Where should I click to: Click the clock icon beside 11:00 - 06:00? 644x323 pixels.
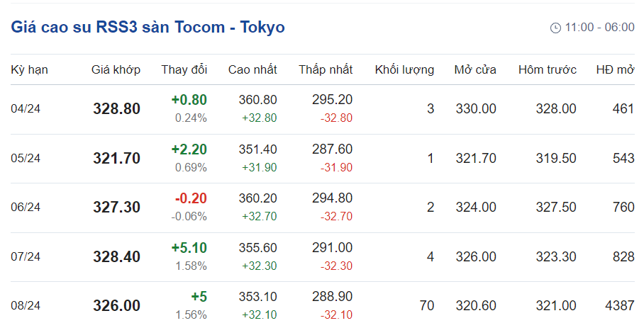pyautogui.click(x=555, y=28)
